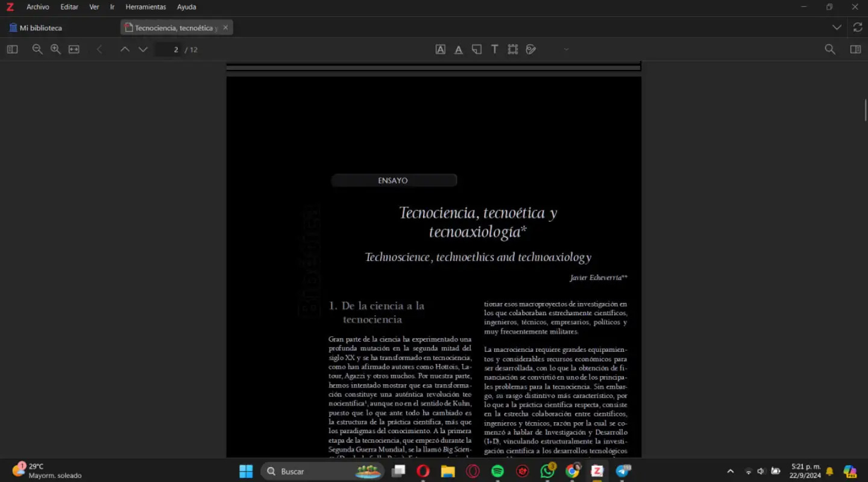Image resolution: width=868 pixels, height=482 pixels.
Task: Open the annotation color picker dropdown
Action: coord(565,49)
